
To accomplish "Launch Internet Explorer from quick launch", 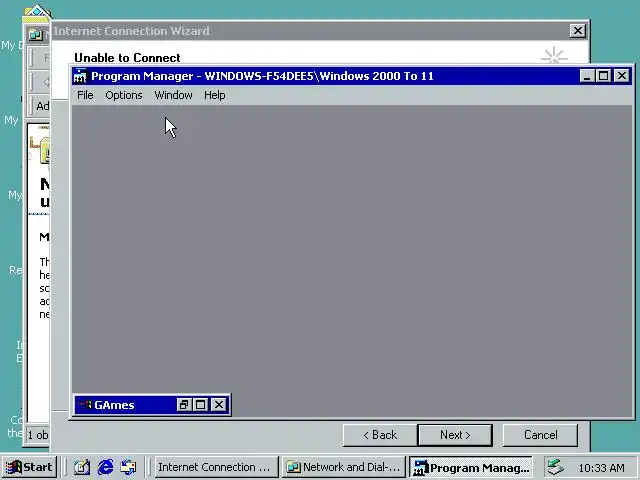I will [x=106, y=467].
